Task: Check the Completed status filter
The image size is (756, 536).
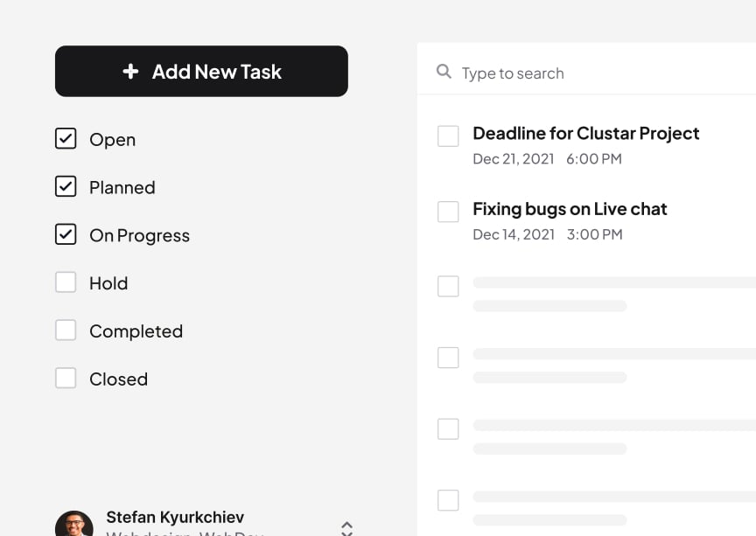Action: (66, 331)
